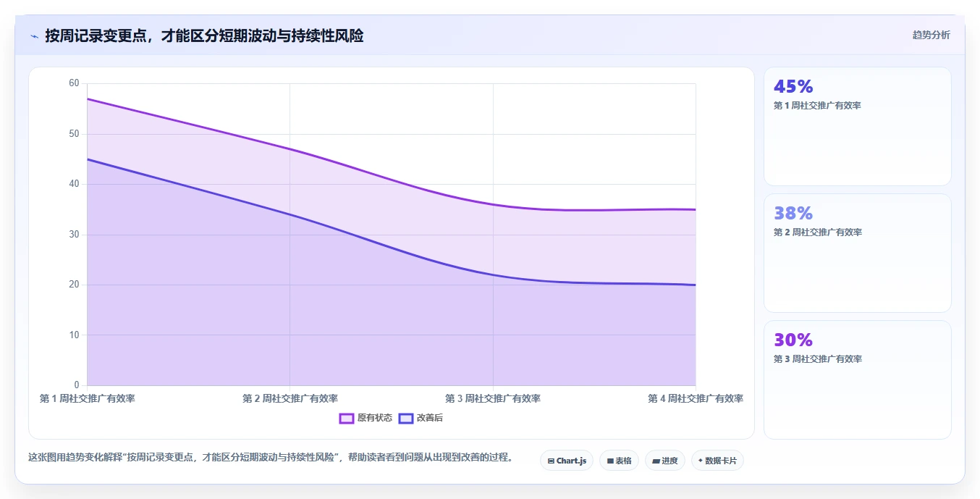Screen dimensions: 980x499
Task: Click the y-axis value 0
Action: 77,385
